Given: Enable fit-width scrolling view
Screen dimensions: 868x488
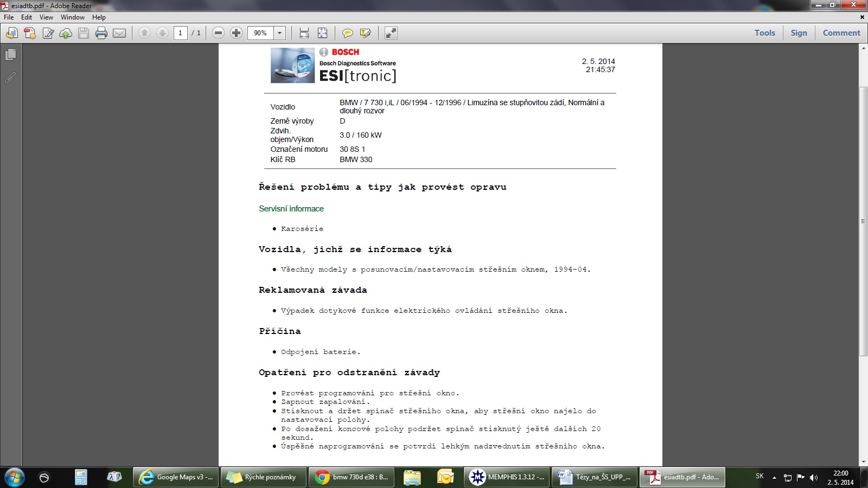Looking at the screenshot, I should click(304, 33).
